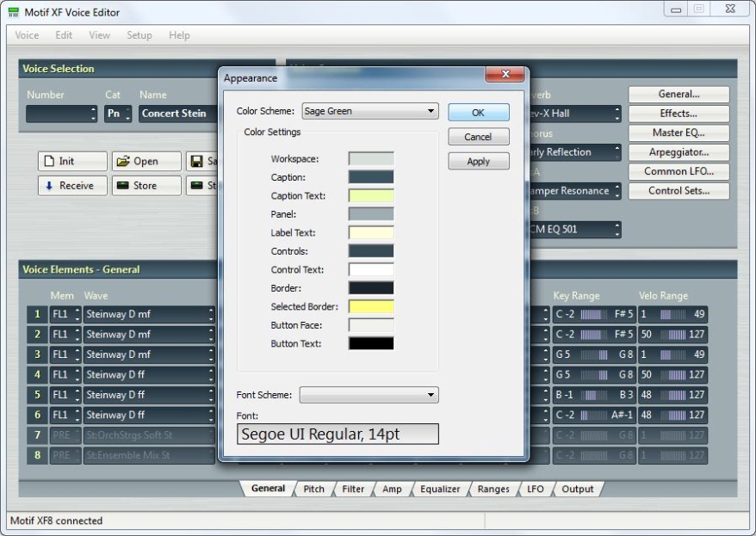Open the Control Sets... button

click(679, 191)
